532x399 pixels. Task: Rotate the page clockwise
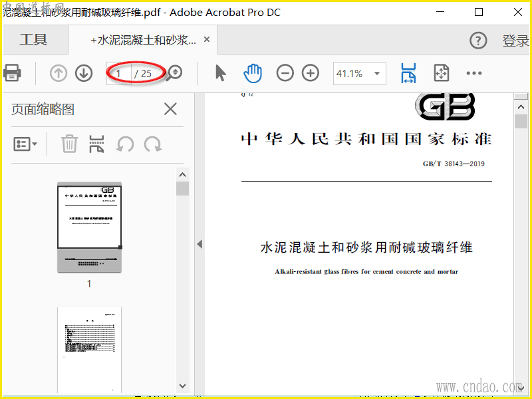(x=153, y=144)
